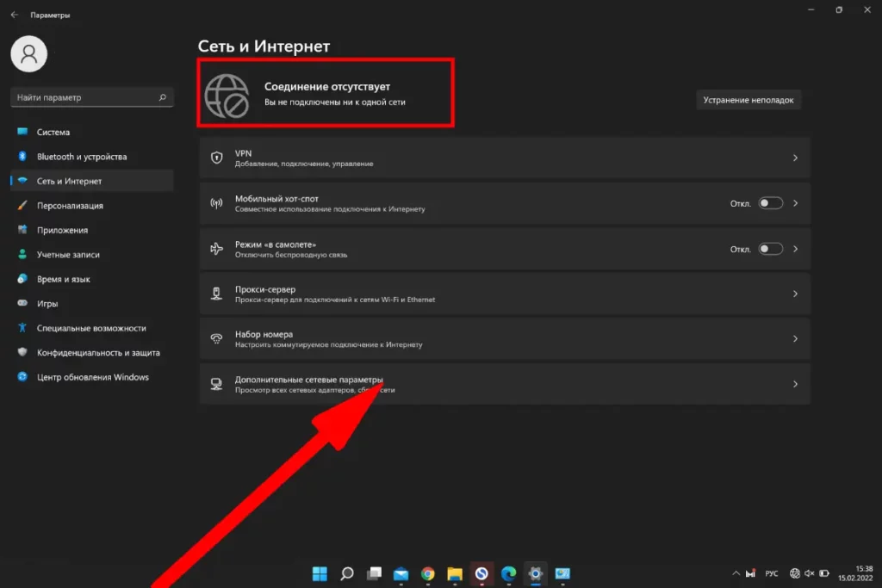Viewport: 882px width, 588px height.
Task: Select Учетные записи in the sidebar
Action: [68, 255]
